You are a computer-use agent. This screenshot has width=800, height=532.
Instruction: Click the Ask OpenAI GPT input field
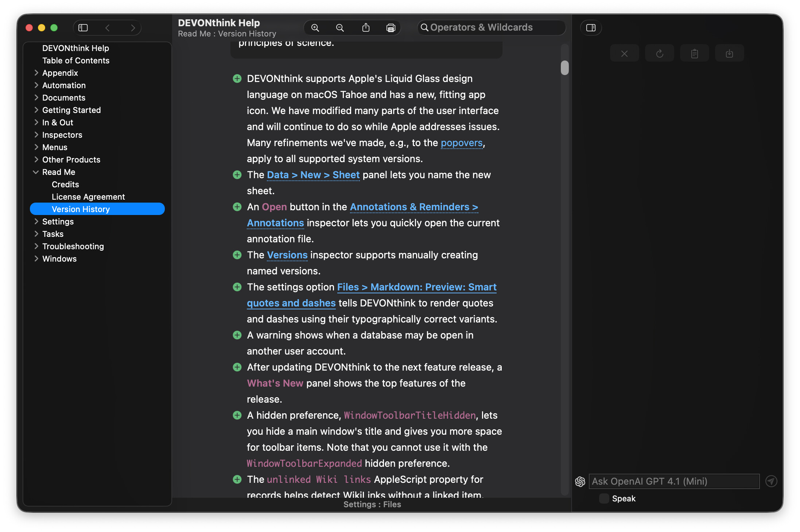pos(674,481)
